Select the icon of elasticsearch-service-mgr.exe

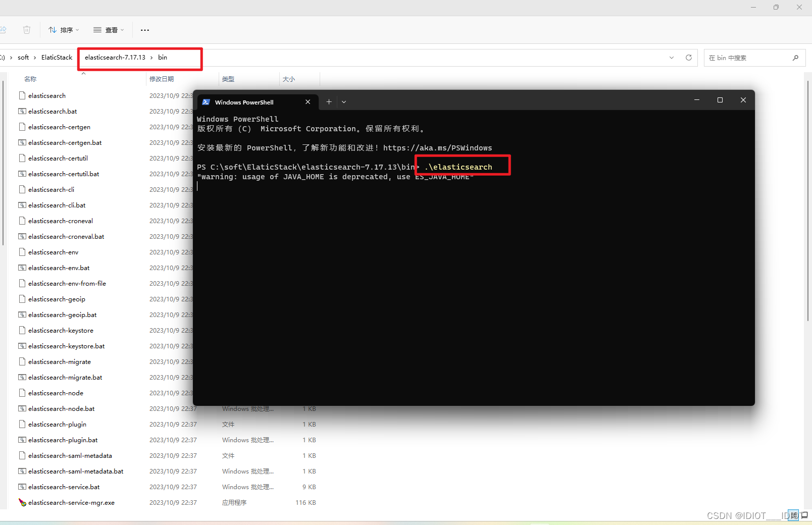22,502
